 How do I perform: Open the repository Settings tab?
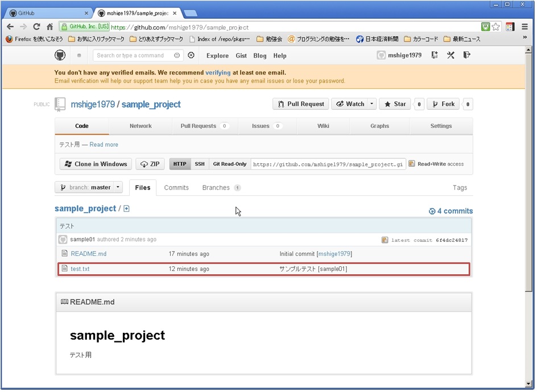[441, 126]
